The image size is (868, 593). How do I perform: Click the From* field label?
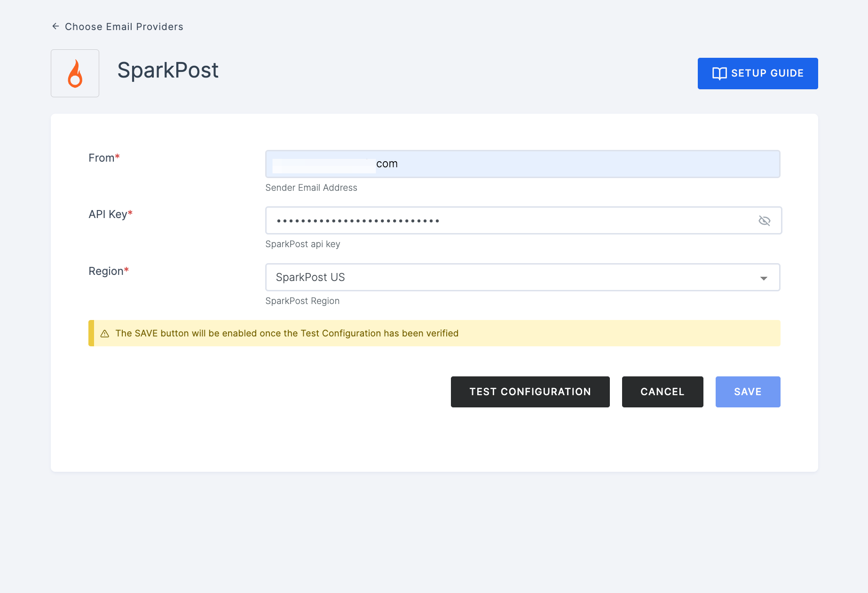pyautogui.click(x=104, y=158)
